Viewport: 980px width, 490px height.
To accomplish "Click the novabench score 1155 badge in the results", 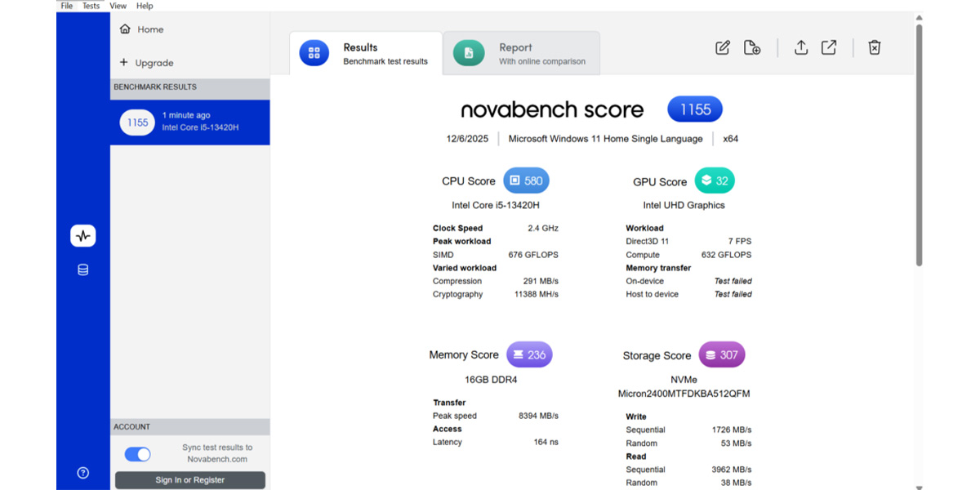I will click(x=695, y=109).
